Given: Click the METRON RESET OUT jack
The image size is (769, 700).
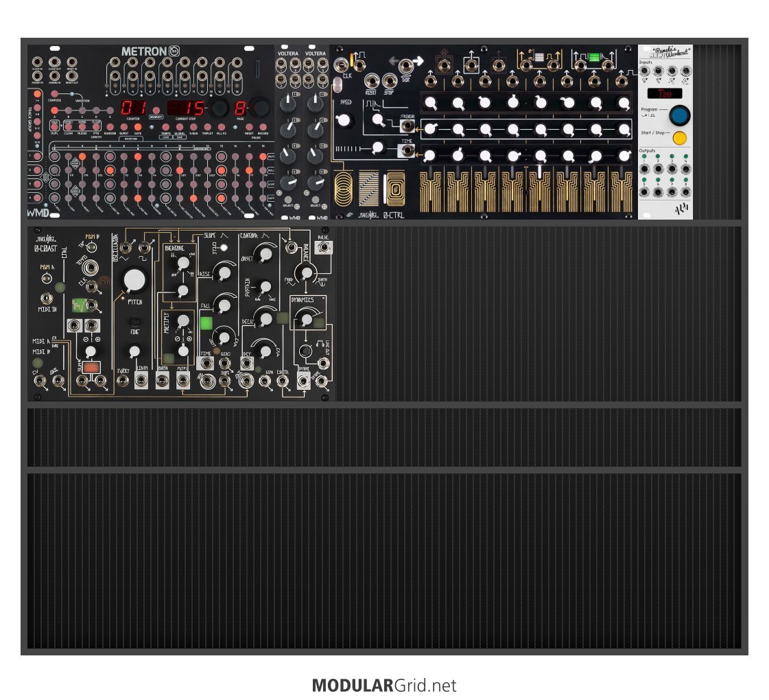Looking at the screenshot, I should click(72, 75).
